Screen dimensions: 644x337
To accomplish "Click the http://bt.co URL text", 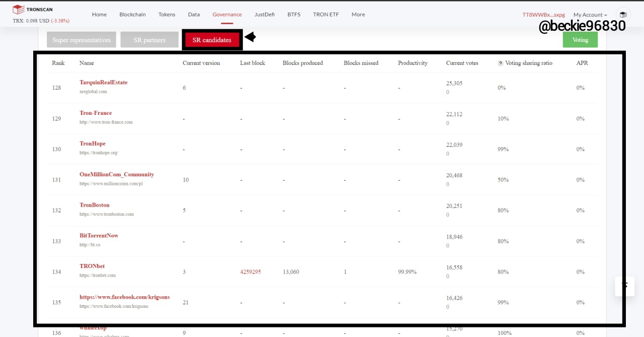I will click(x=90, y=245).
